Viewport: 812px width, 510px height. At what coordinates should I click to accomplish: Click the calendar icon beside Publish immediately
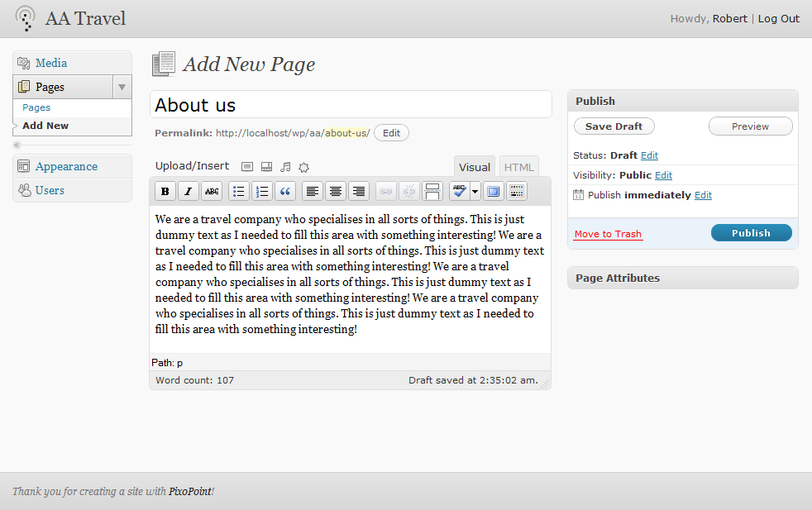pyautogui.click(x=579, y=195)
